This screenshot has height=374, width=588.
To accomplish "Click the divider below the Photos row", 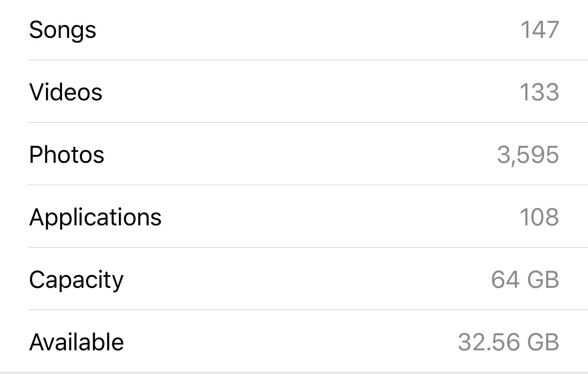I will coord(308,185).
